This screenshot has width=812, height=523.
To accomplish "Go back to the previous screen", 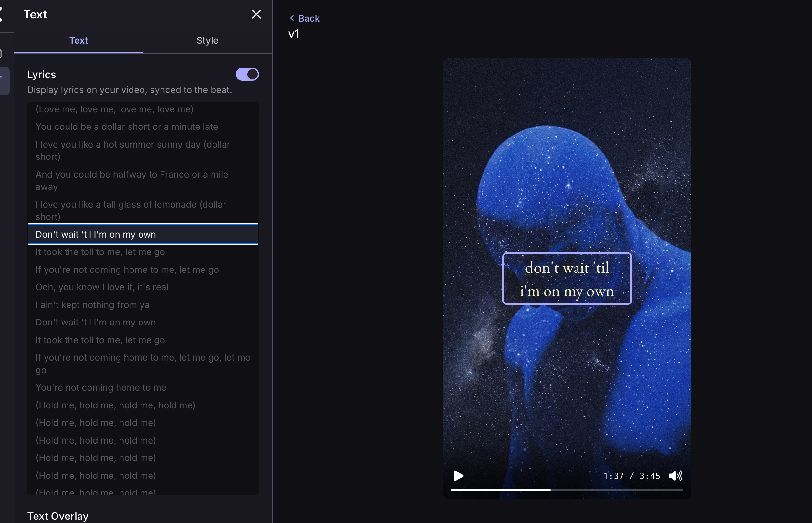I will (304, 18).
